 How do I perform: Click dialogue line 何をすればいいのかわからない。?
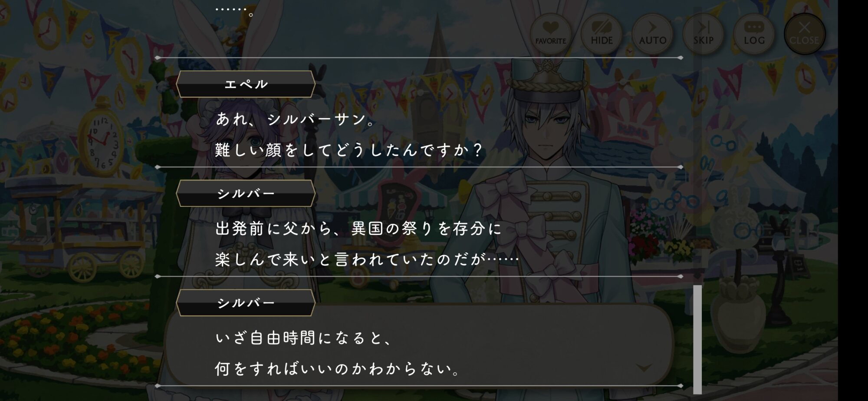click(x=338, y=369)
